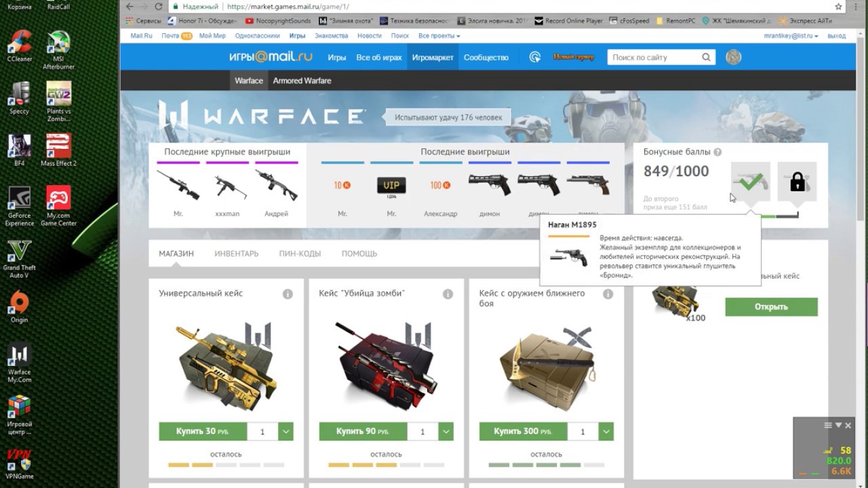Screen dimensions: 868x488
Task: Select the Grand Theft Auto V desktop icon
Action: pos(20,258)
